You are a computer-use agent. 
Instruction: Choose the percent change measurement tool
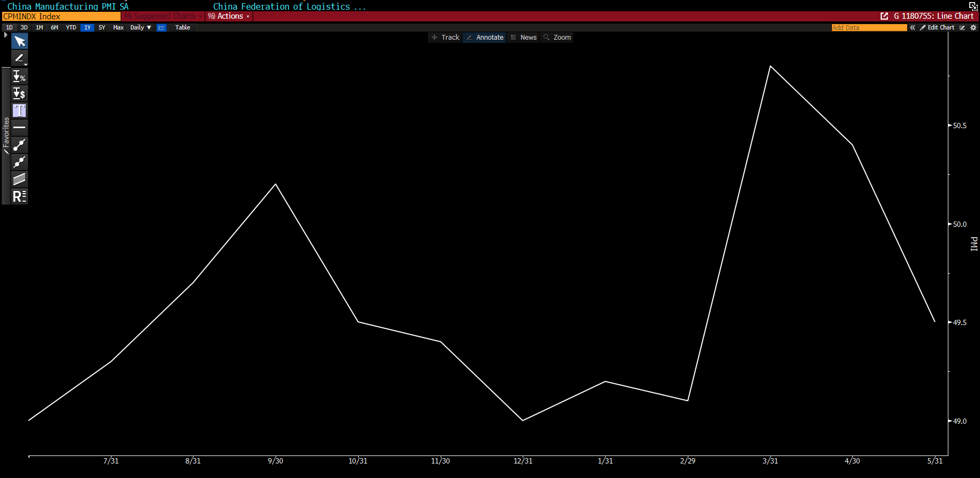pyautogui.click(x=19, y=76)
